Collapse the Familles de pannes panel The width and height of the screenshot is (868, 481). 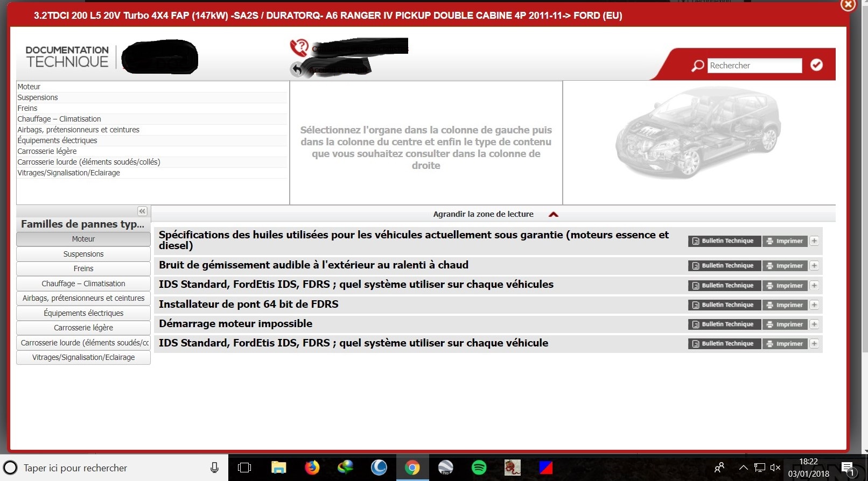tap(142, 211)
